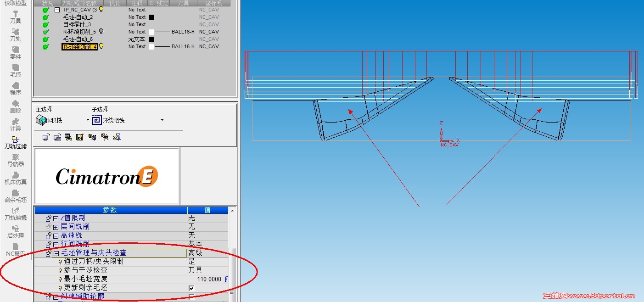Click green status check of 毛坯-自动_6 row

(45, 39)
